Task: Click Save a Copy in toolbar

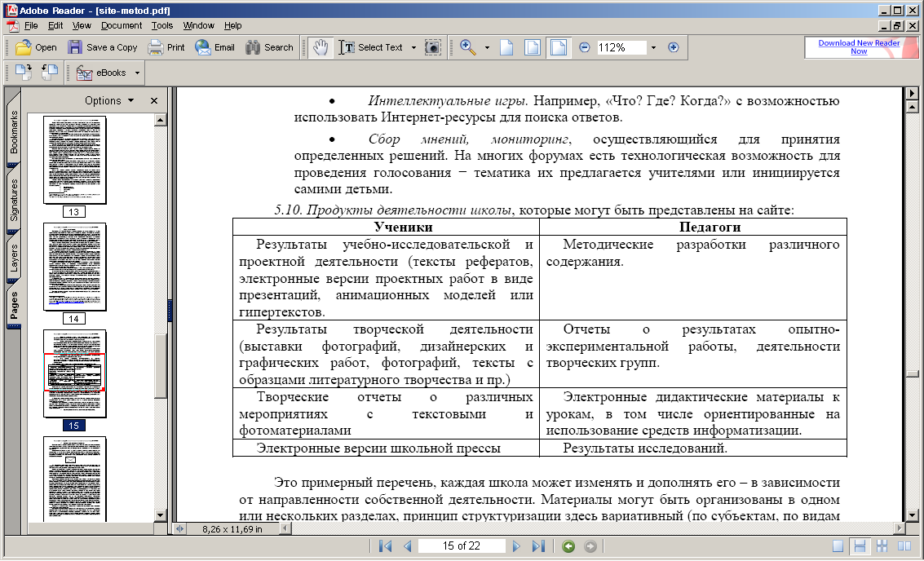Action: pyautogui.click(x=103, y=47)
